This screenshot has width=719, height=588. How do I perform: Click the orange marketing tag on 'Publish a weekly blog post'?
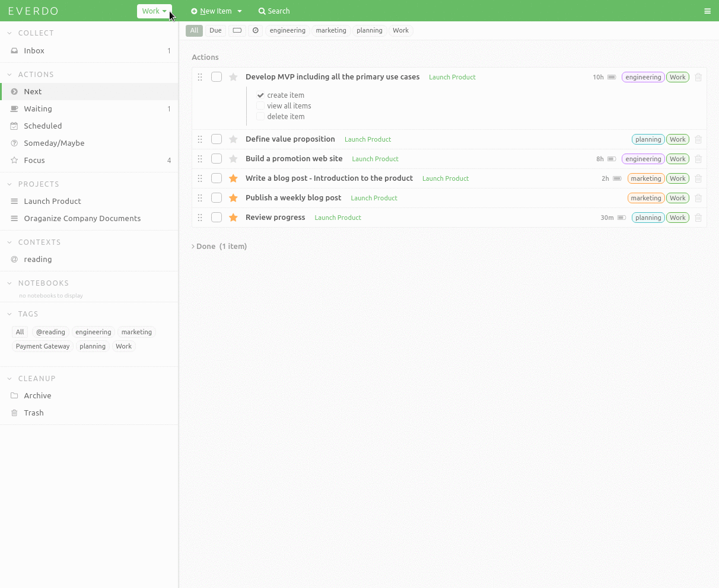point(645,198)
